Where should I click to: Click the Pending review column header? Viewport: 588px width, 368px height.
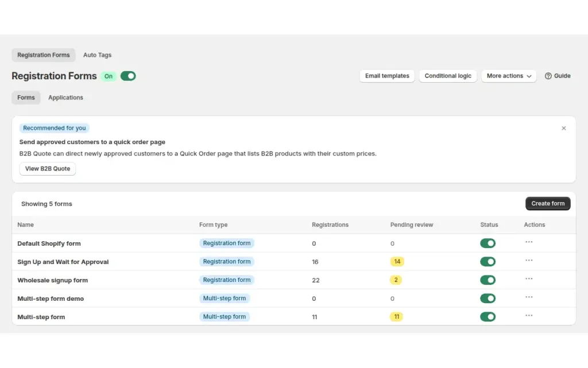click(411, 225)
